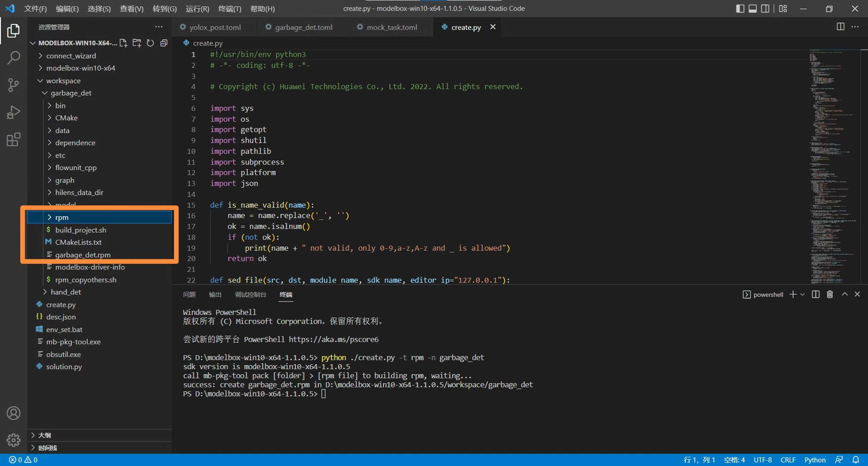Kill terminal with the trash icon
This screenshot has width=868, height=466.
pyautogui.click(x=830, y=294)
